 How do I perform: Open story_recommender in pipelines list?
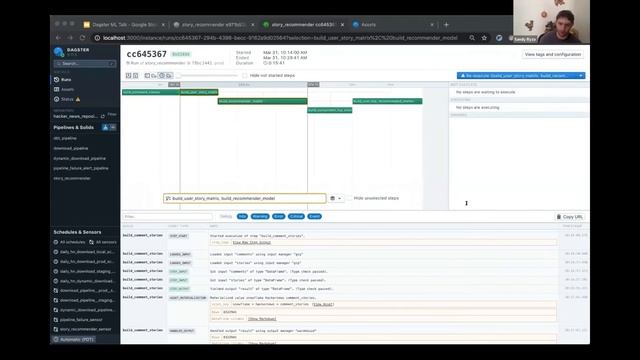(72, 178)
